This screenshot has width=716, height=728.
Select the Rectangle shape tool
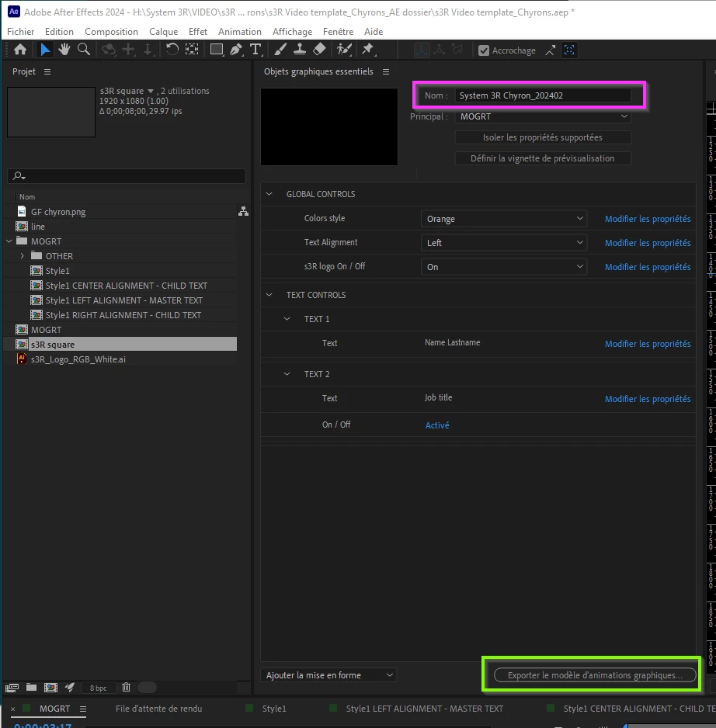coord(217,50)
